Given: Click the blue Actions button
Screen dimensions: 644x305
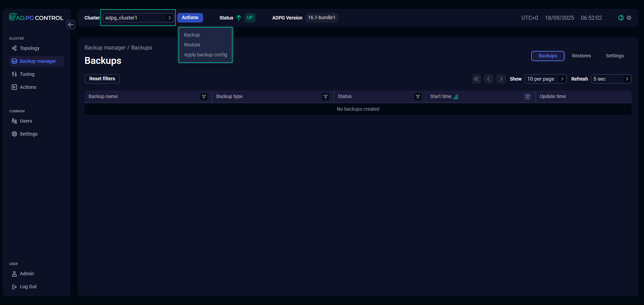Looking at the screenshot, I should point(190,18).
